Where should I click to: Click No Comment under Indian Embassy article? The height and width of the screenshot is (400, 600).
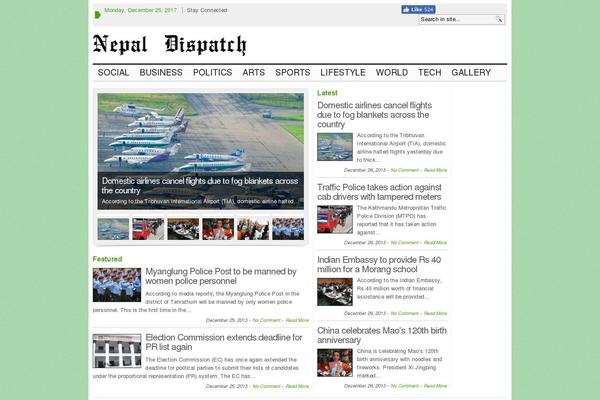(x=404, y=313)
